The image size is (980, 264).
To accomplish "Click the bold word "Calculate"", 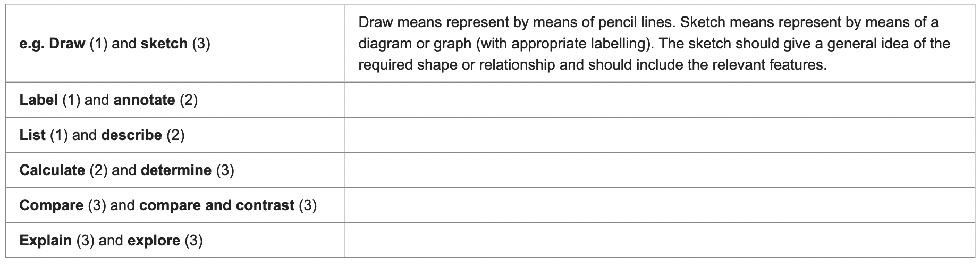I will click(x=52, y=170).
